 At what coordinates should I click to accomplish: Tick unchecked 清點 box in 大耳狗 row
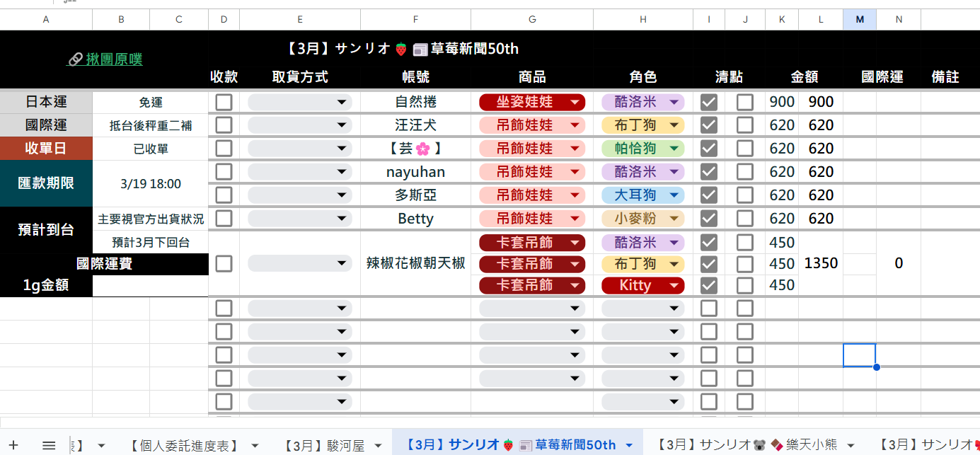[744, 195]
